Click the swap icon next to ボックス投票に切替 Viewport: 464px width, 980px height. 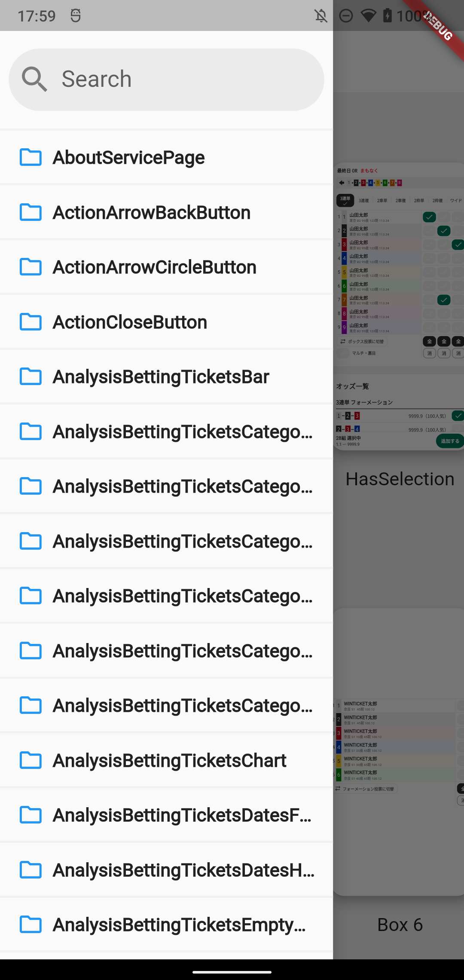[343, 342]
